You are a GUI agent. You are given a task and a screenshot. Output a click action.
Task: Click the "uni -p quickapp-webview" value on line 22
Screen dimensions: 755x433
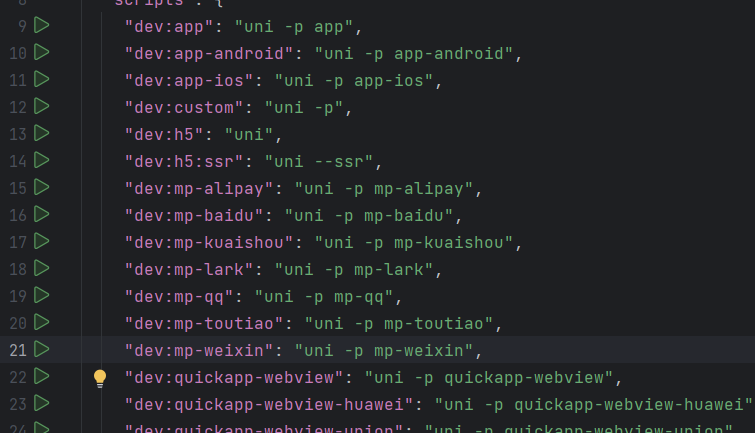[489, 378]
